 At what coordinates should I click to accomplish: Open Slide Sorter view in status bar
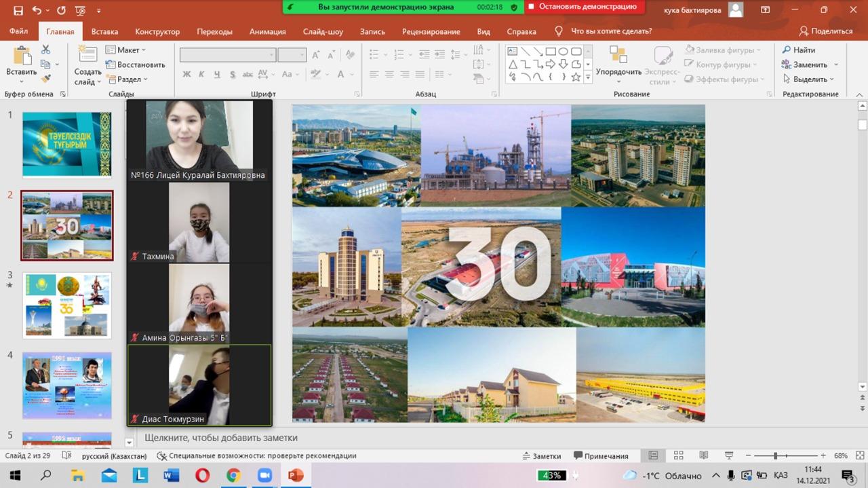click(678, 455)
